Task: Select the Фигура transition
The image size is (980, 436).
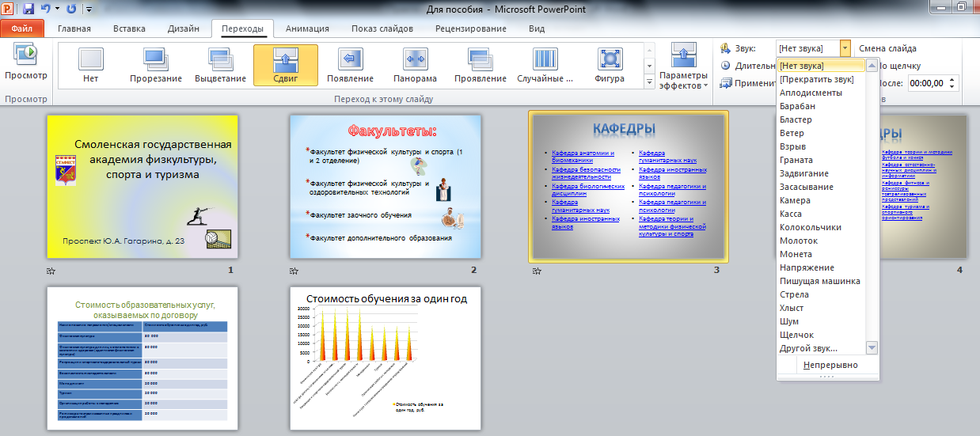Action: click(x=610, y=64)
